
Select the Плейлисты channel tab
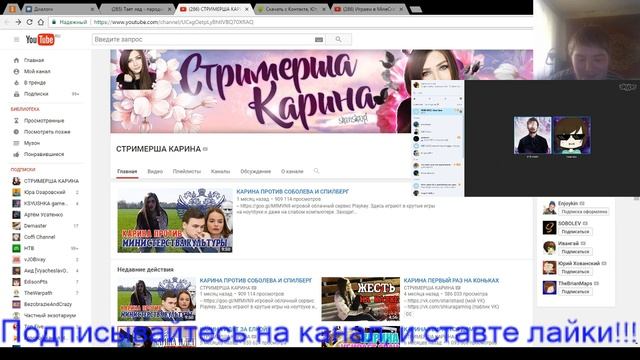[187, 171]
